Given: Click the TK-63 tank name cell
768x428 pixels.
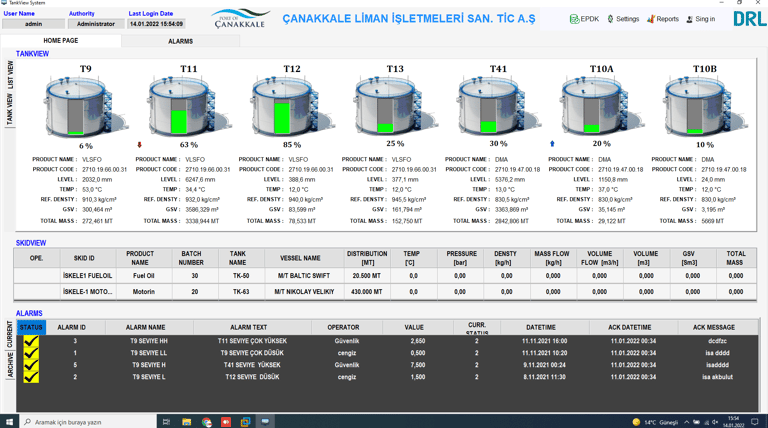Looking at the screenshot, I should [x=241, y=291].
